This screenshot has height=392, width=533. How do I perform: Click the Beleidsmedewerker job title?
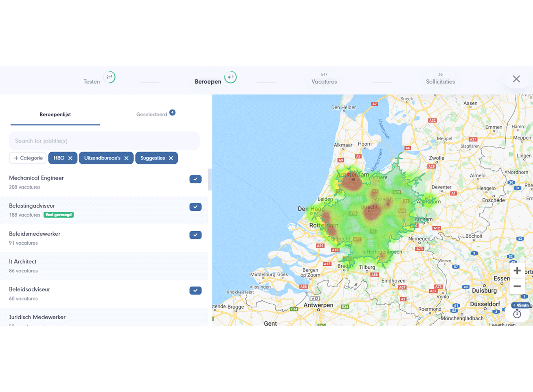[35, 234]
